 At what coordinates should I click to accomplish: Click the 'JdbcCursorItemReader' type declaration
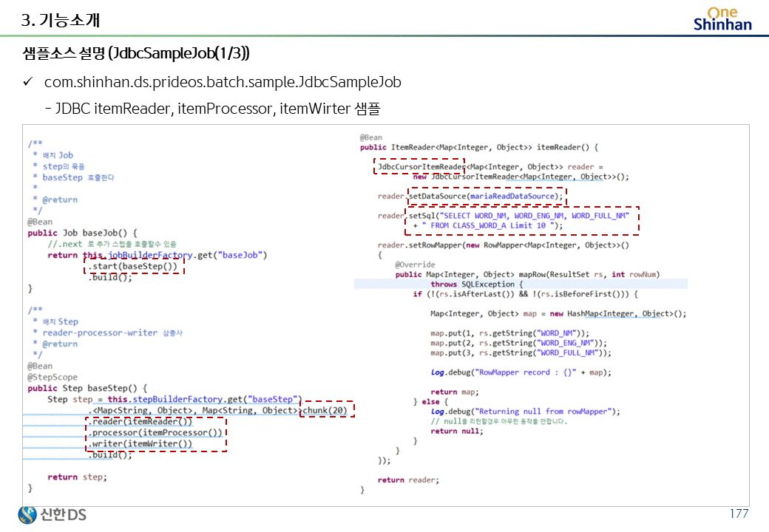[421, 166]
